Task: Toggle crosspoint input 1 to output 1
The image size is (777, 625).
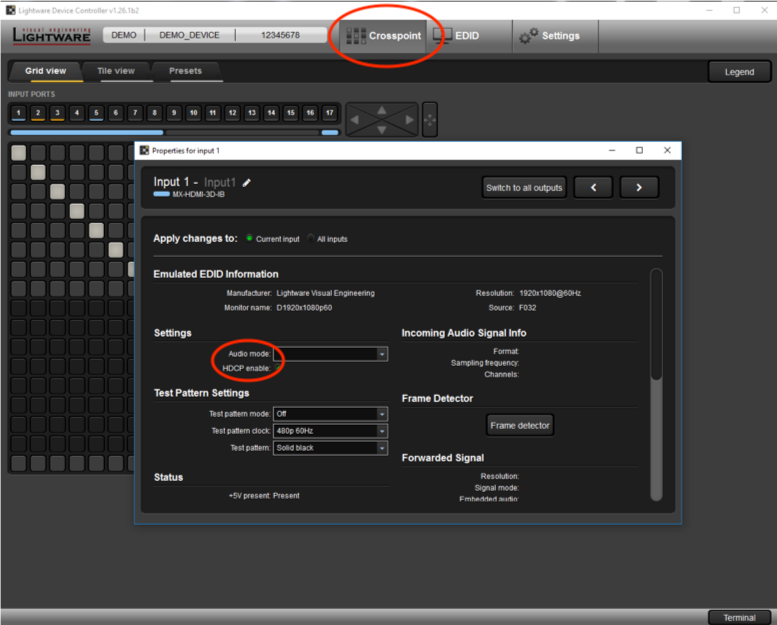Action: coord(18,153)
